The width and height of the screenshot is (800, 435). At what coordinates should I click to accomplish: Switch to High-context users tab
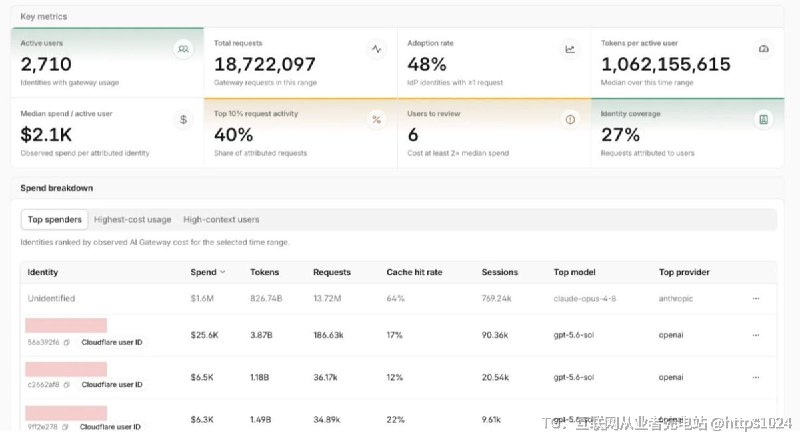point(221,220)
